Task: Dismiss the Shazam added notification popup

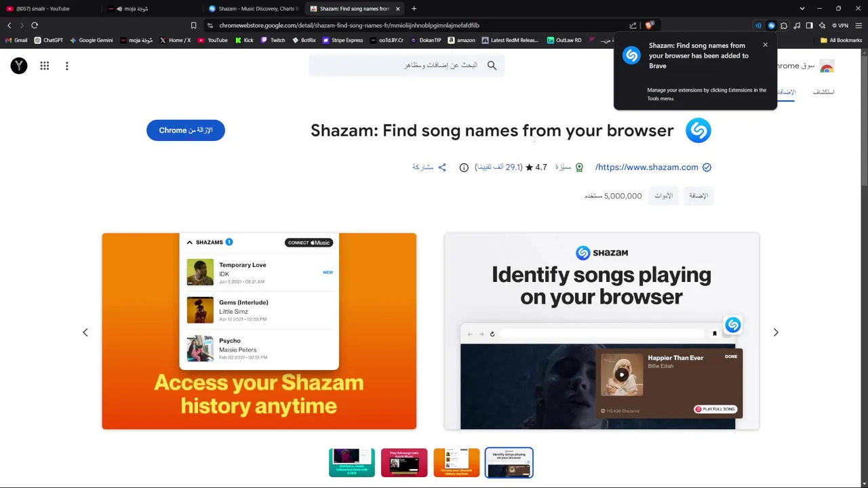Action: [x=765, y=45]
